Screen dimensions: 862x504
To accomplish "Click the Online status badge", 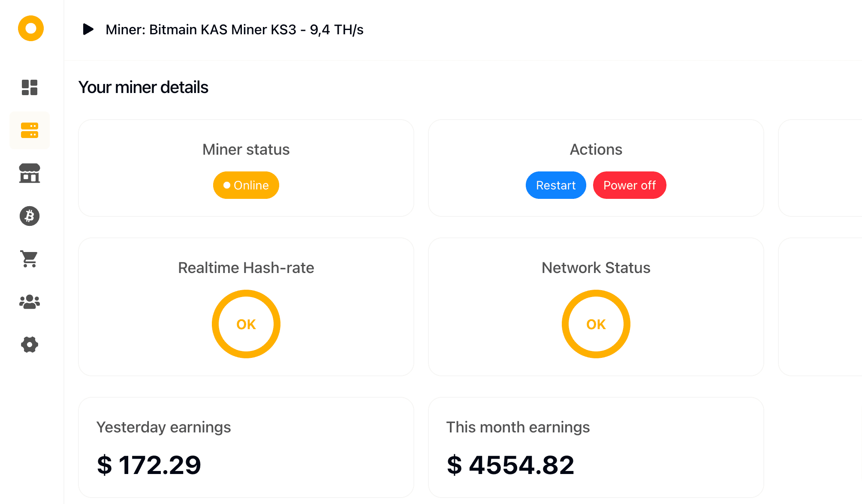I will click(x=246, y=185).
